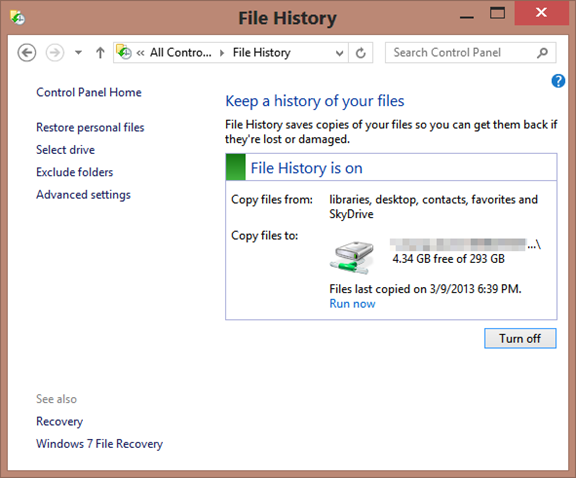Open Restore personal files

tap(90, 127)
